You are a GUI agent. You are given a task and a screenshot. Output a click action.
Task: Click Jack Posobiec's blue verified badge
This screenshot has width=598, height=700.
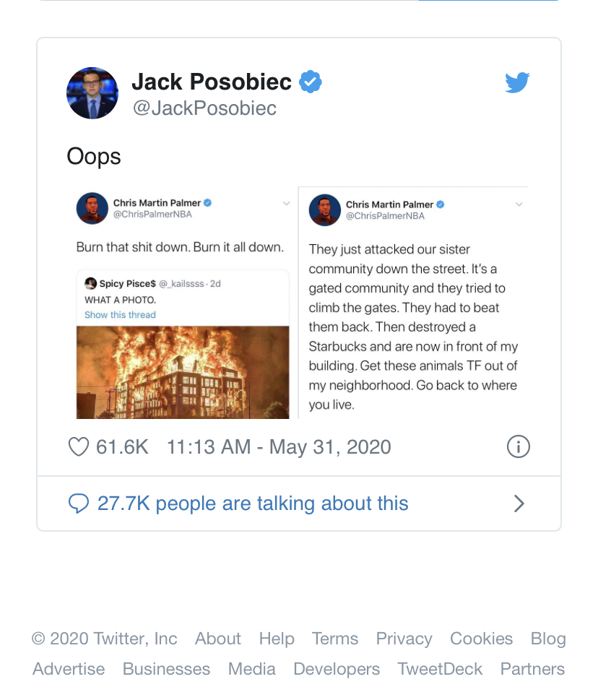coord(310,82)
